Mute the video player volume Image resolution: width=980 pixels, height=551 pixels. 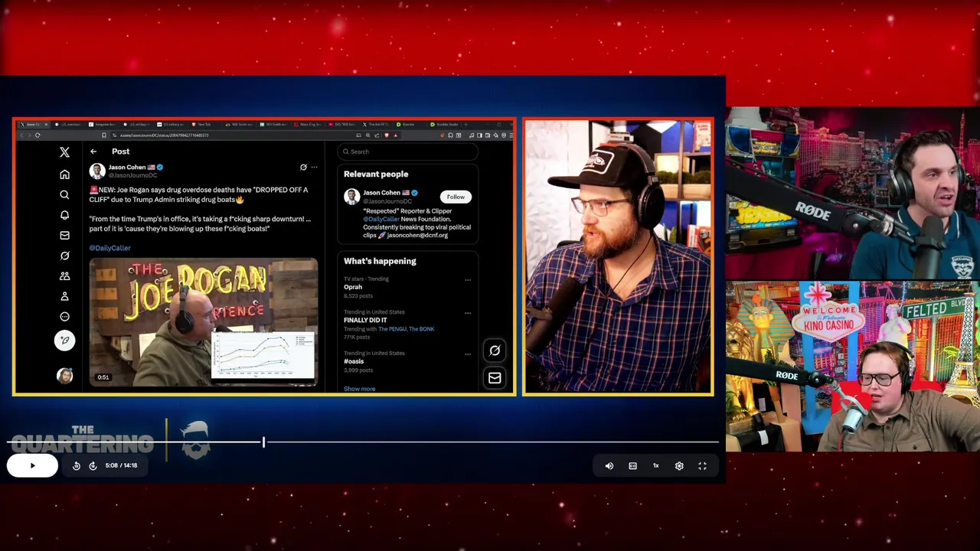[x=609, y=465]
